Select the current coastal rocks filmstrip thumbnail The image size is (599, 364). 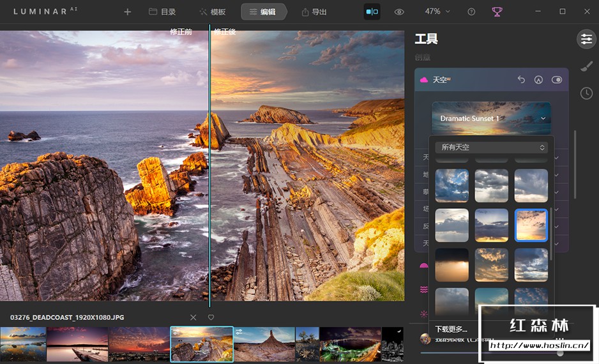(x=202, y=344)
